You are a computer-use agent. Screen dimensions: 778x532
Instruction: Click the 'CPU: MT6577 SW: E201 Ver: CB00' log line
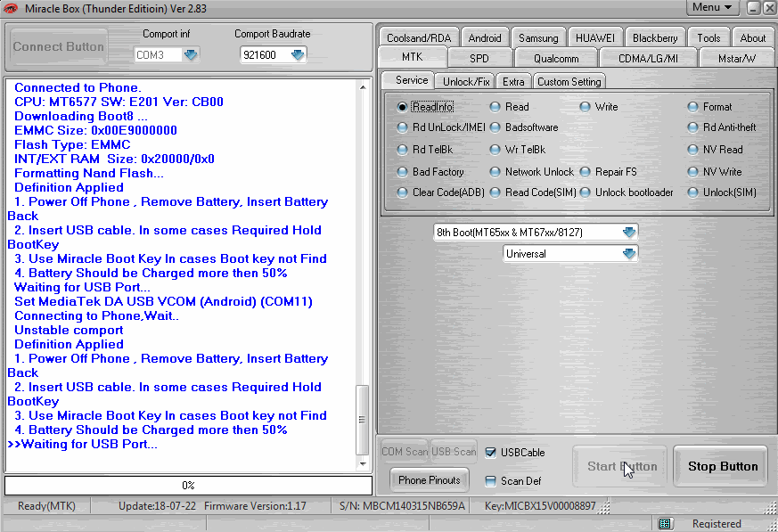119,102
